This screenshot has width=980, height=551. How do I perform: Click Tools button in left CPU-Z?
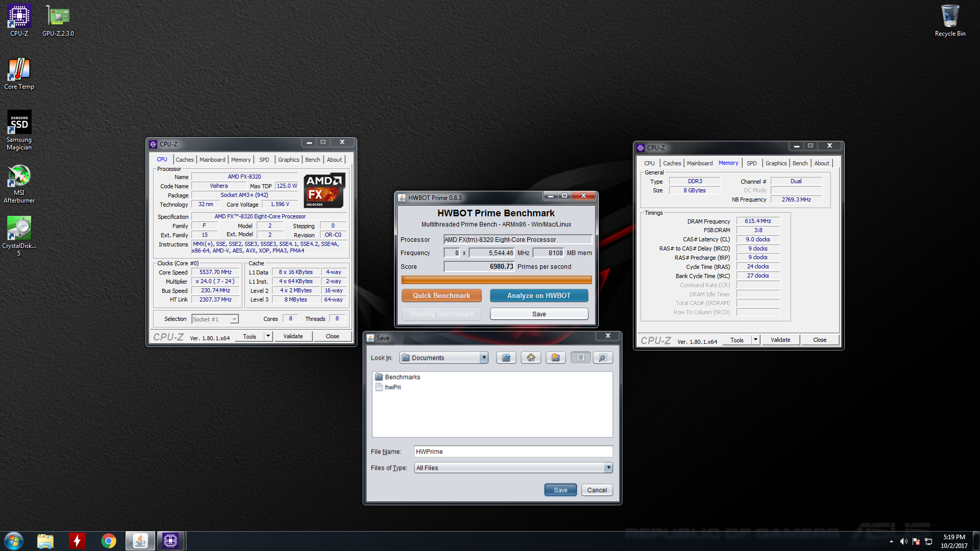[x=250, y=336]
